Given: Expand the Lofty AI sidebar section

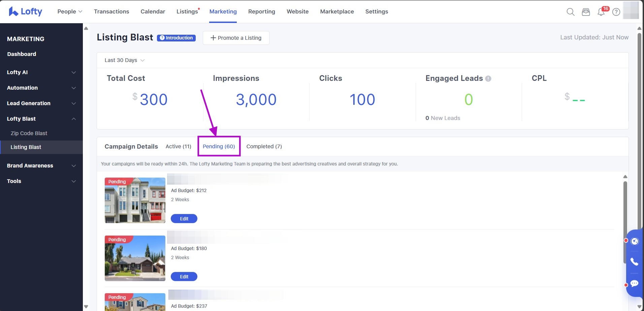Looking at the screenshot, I should tap(41, 72).
